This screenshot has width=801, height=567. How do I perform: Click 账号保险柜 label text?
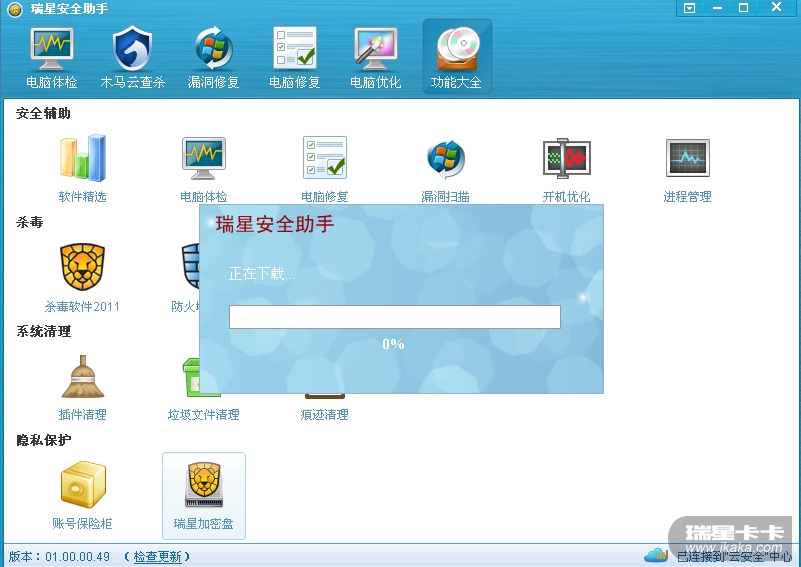tap(82, 524)
